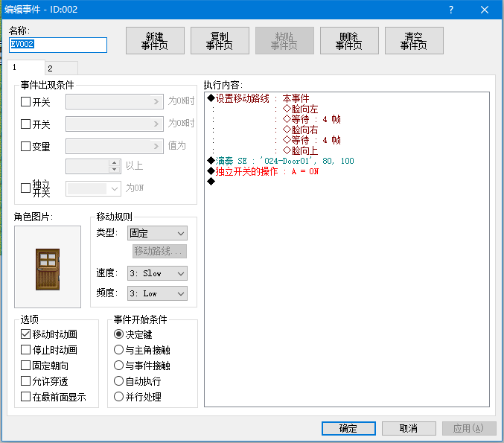This screenshot has width=504, height=443.
Task: Select the 自动执行 trigger radio button
Action: 118,381
